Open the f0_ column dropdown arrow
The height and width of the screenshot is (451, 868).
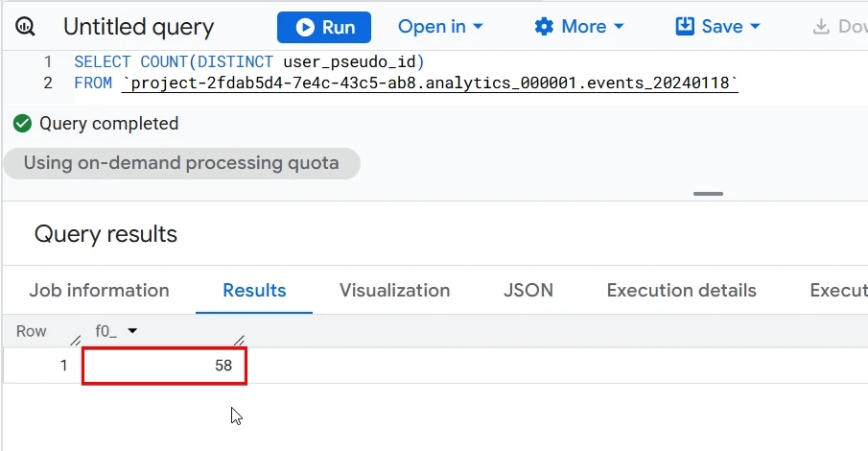pyautogui.click(x=132, y=331)
